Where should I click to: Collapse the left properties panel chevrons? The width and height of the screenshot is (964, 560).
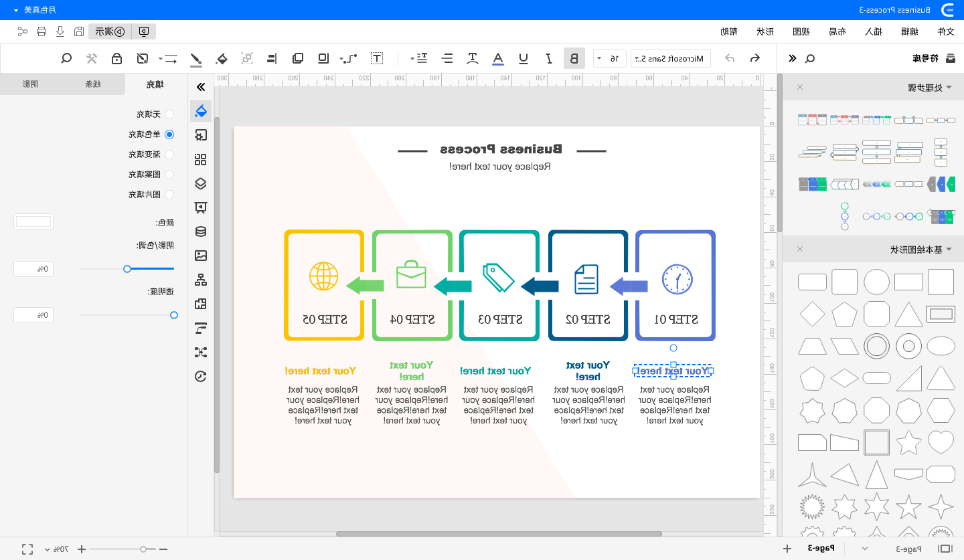(200, 87)
